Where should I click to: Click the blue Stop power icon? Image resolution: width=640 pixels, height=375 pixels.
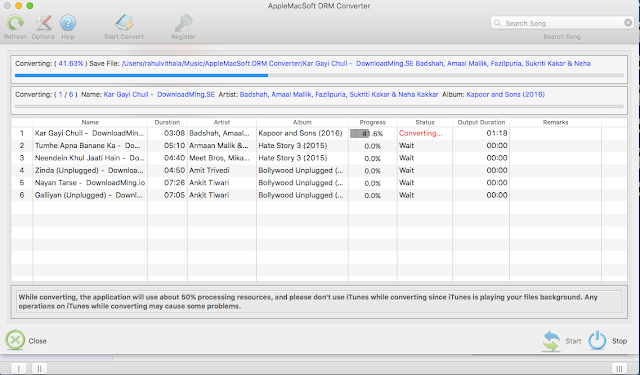597,340
